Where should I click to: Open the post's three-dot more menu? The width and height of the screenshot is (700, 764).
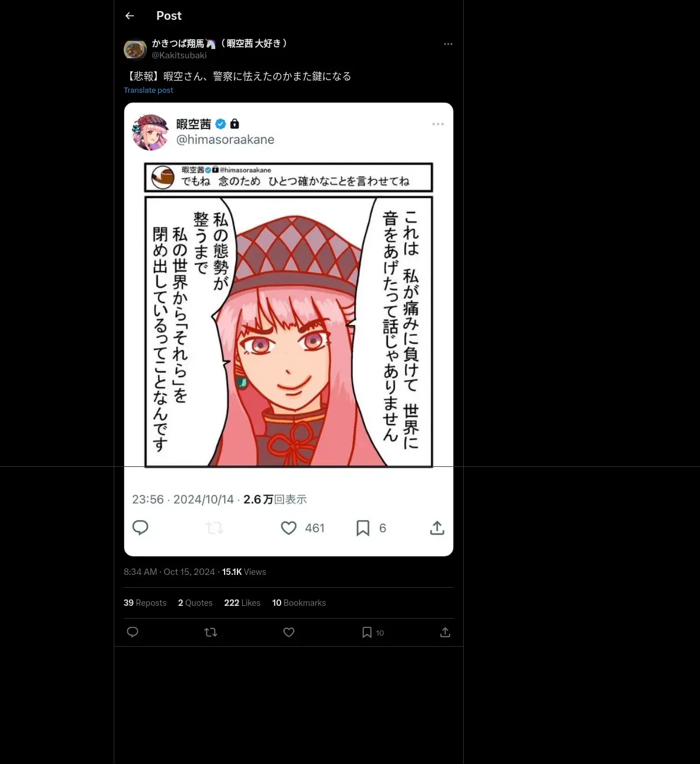point(448,44)
